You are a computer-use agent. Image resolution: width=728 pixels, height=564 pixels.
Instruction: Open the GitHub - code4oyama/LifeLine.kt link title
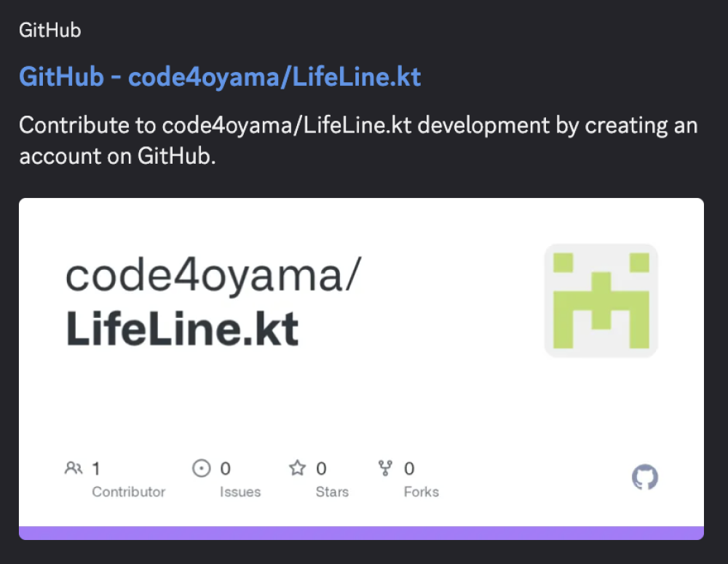(x=220, y=77)
